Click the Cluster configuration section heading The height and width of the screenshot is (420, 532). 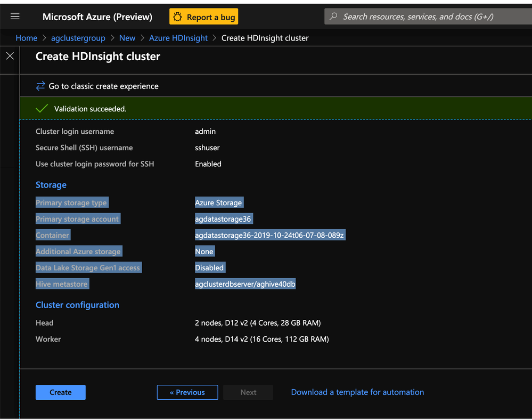pyautogui.click(x=77, y=305)
